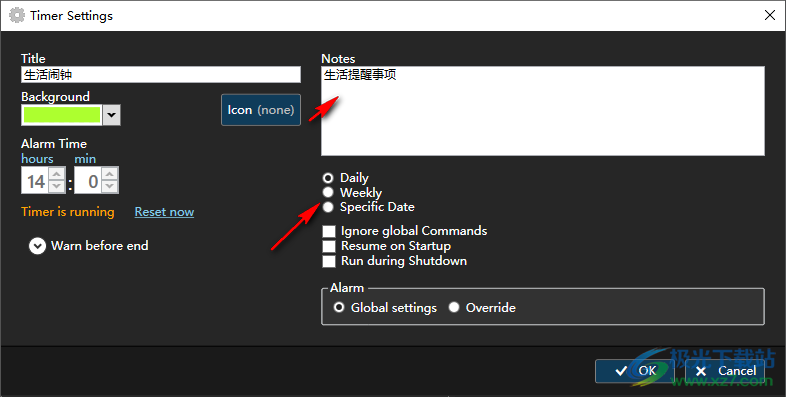786x397 pixels.
Task: Click the Reset now link
Action: tap(164, 212)
